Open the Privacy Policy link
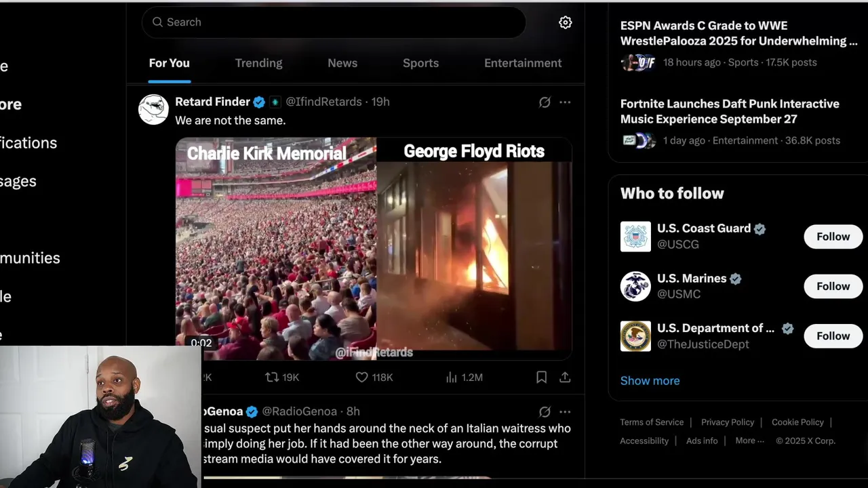Screen dimensions: 868x488 (728, 422)
